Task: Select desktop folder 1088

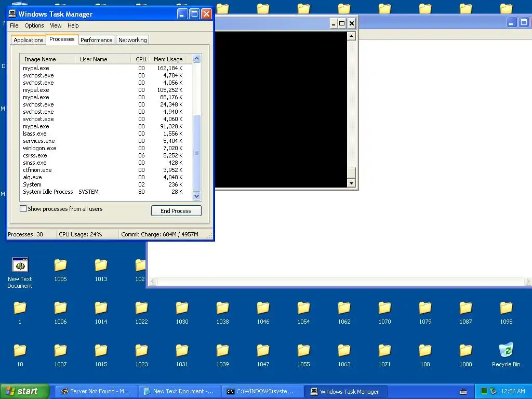Action: coord(465,355)
